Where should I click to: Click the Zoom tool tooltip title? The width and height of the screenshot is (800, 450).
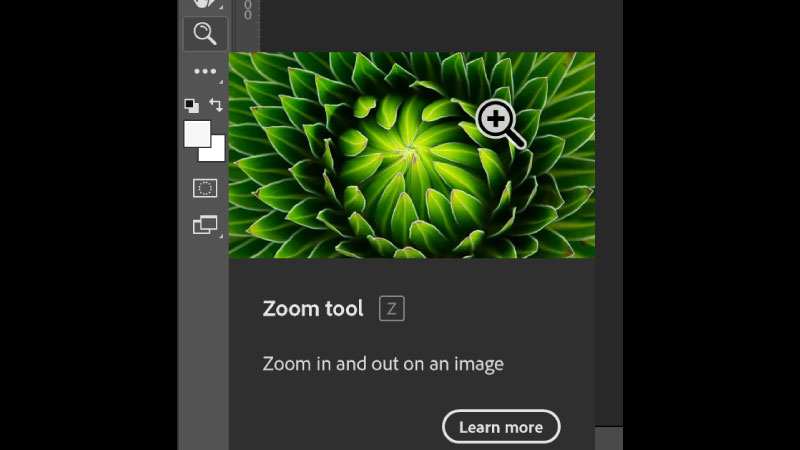point(313,309)
